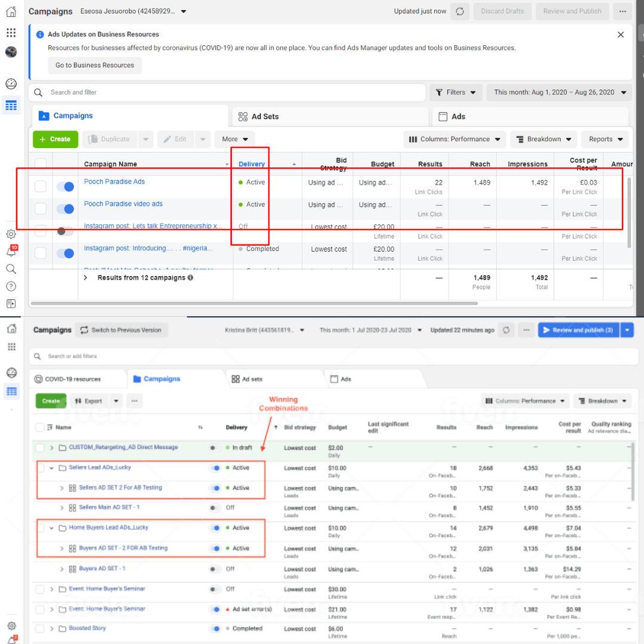This screenshot has height=644, width=644.
Task: Click the green Create button in upper panel
Action: (x=55, y=139)
